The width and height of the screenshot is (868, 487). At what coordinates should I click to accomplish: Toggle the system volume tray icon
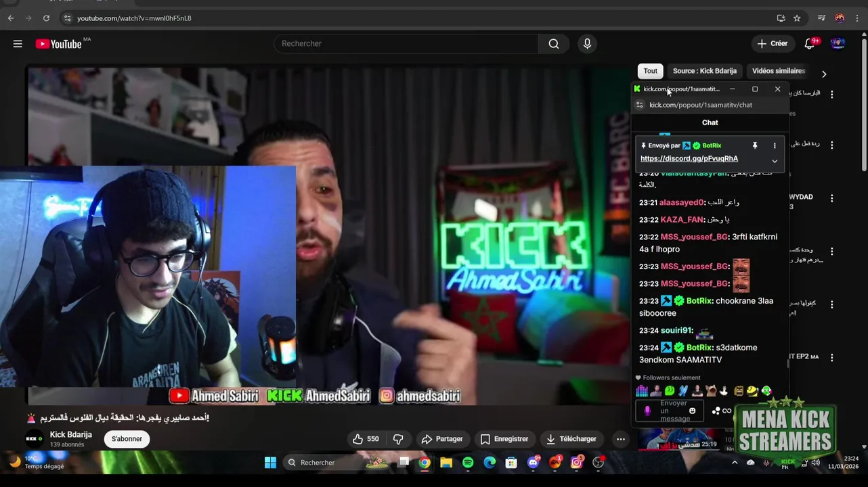(x=815, y=463)
